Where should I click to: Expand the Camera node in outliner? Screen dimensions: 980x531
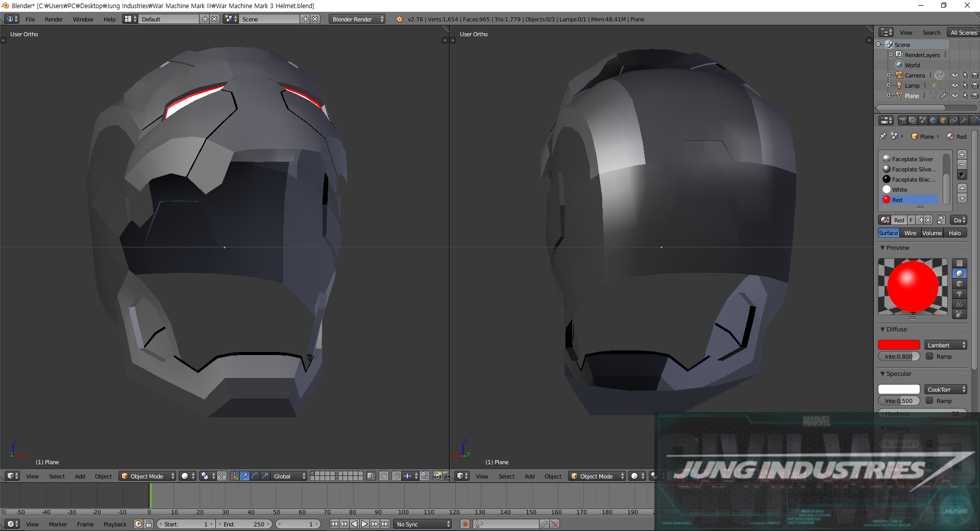[x=888, y=75]
